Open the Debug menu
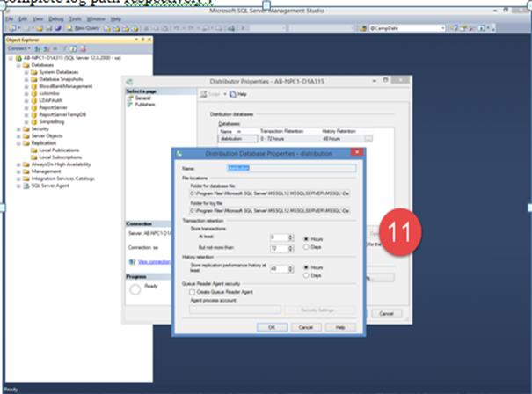 [56, 19]
